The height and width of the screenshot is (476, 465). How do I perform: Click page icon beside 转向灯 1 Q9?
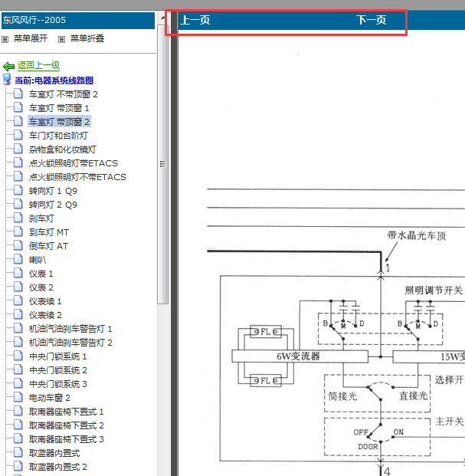pos(18,190)
